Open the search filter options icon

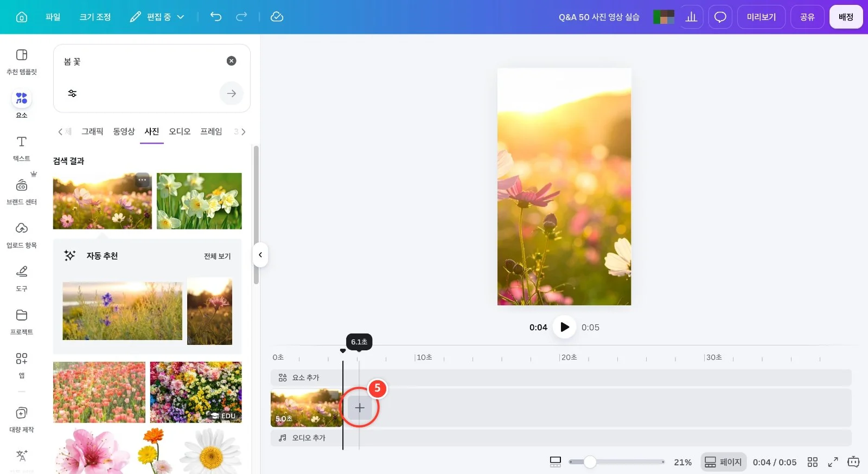click(72, 93)
